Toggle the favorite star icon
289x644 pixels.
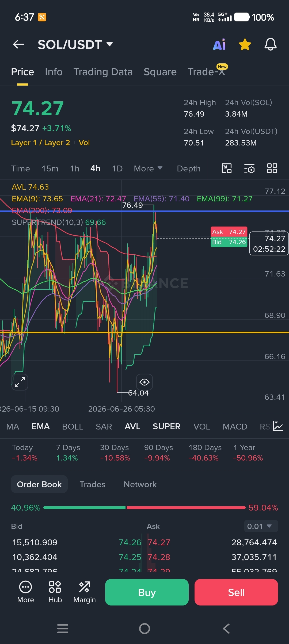coord(245,44)
